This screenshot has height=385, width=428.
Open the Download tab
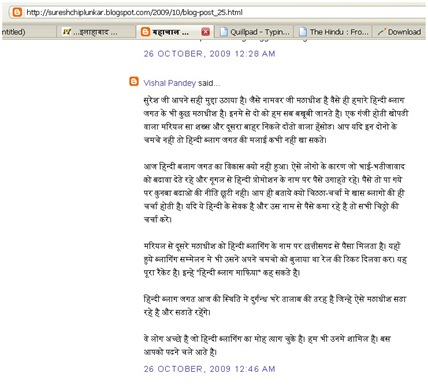pos(399,32)
